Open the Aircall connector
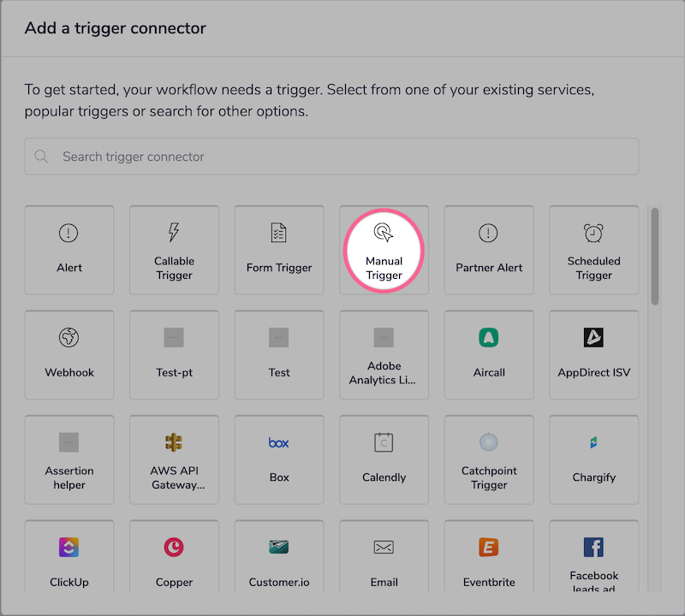The height and width of the screenshot is (616, 685). 489,355
